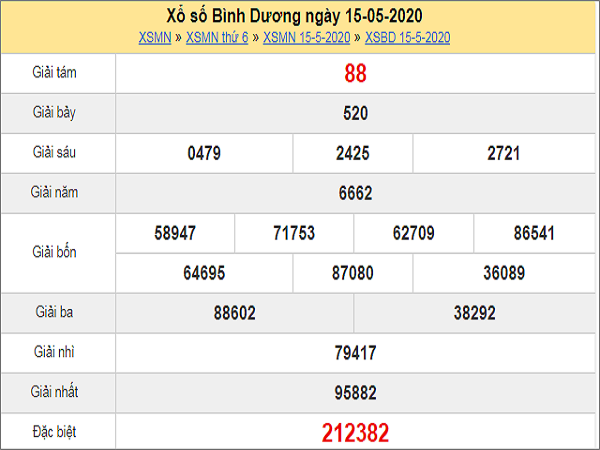600x450 pixels.
Task: Select the number 58947
Action: coord(175,233)
